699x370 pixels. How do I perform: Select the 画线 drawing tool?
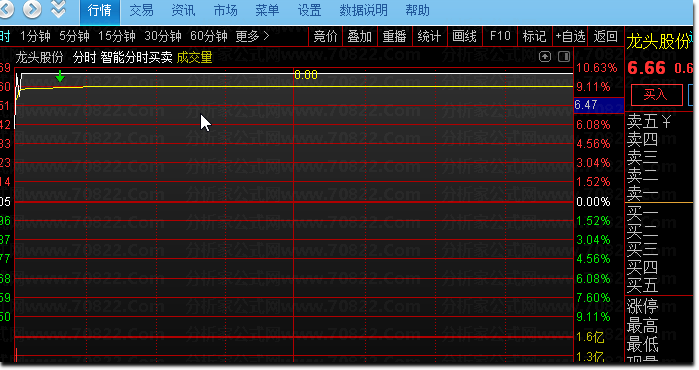tap(464, 36)
